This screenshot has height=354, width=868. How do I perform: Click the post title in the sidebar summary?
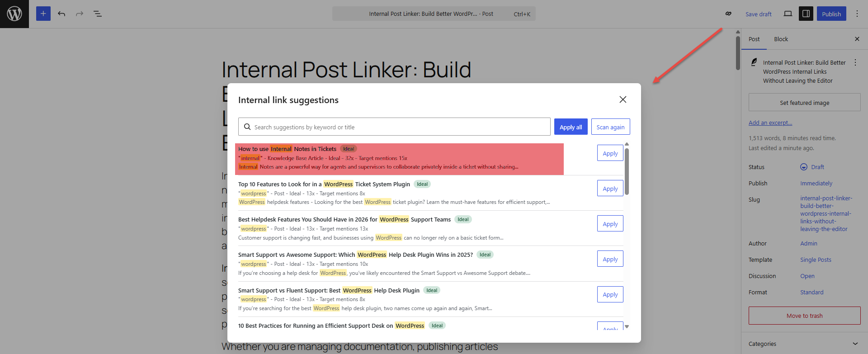(804, 71)
